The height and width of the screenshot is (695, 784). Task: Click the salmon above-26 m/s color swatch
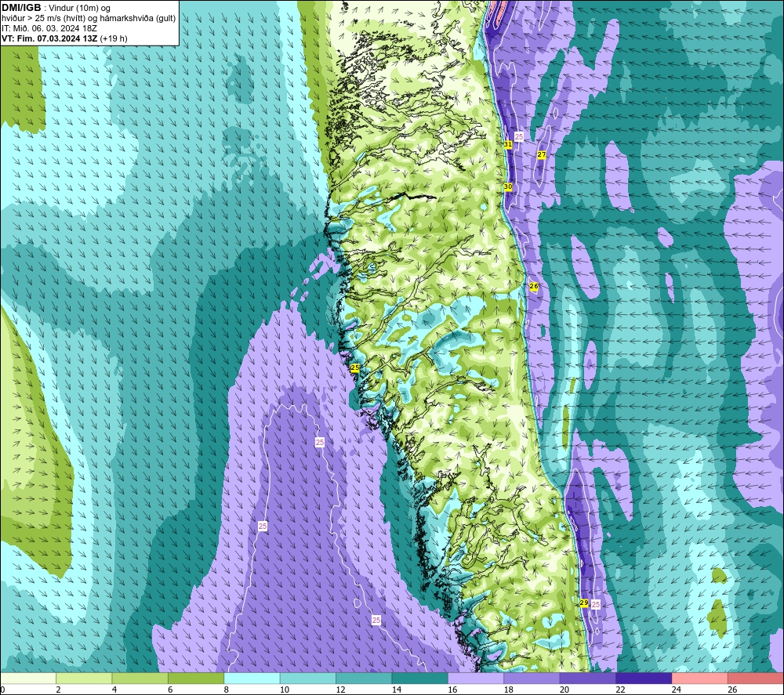click(x=756, y=678)
